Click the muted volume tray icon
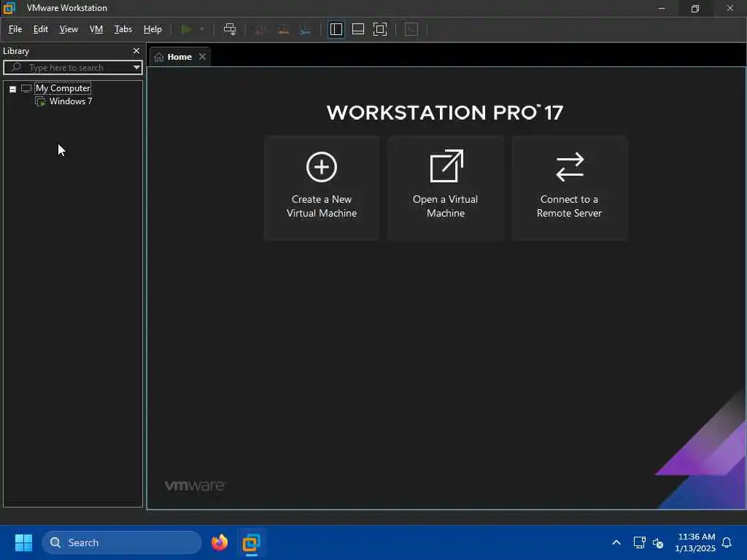 click(x=658, y=542)
